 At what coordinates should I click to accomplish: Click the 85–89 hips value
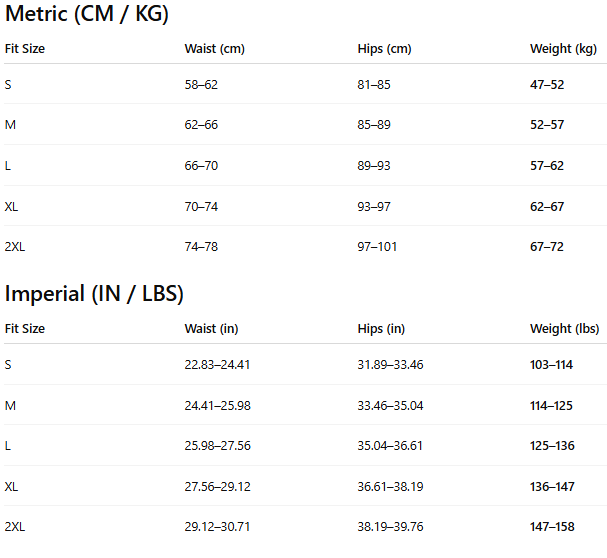click(374, 125)
